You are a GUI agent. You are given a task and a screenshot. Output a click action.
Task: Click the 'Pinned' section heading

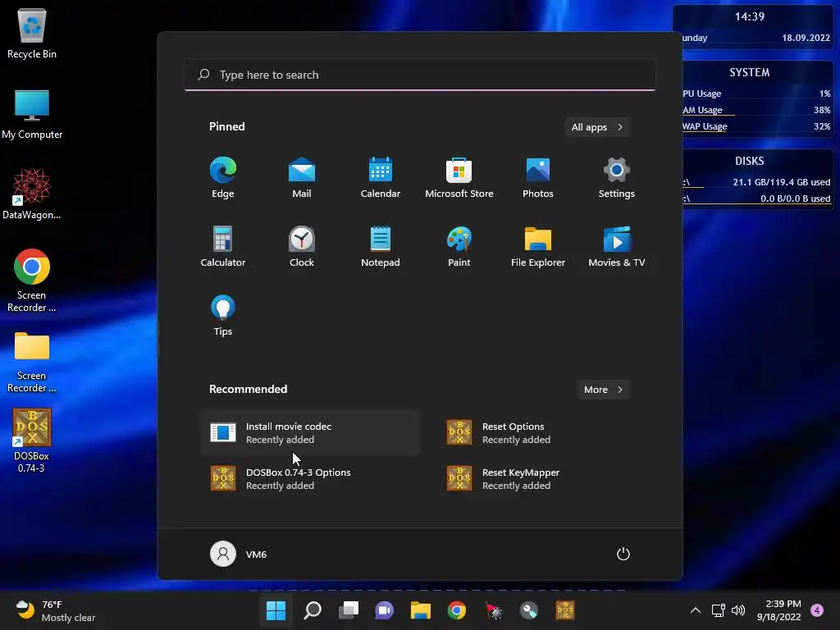[x=227, y=126]
